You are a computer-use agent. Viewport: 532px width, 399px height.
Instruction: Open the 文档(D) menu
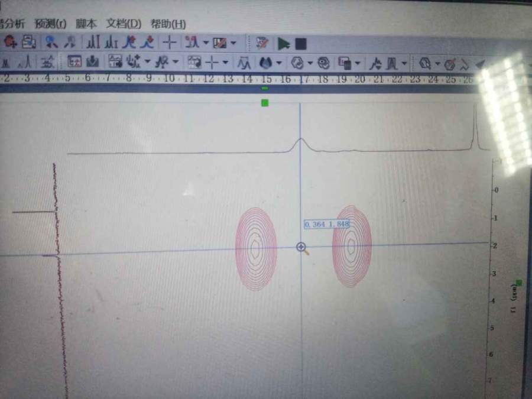pos(124,24)
